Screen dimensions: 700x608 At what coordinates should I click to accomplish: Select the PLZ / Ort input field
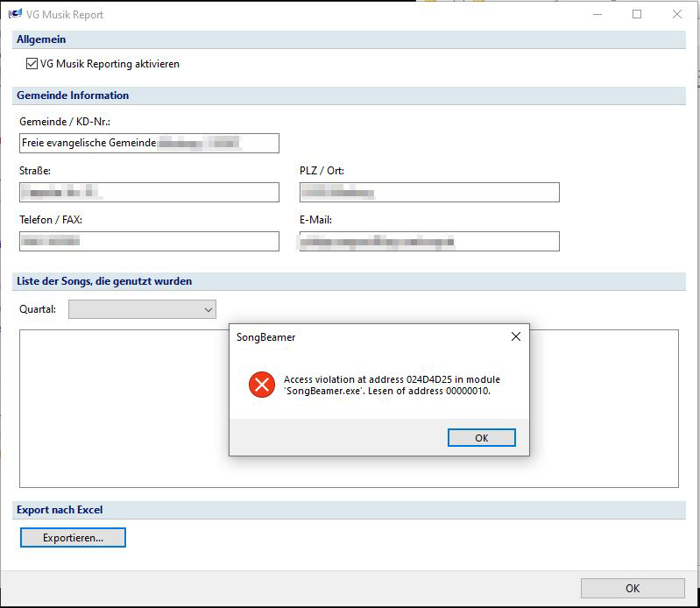[x=429, y=192]
